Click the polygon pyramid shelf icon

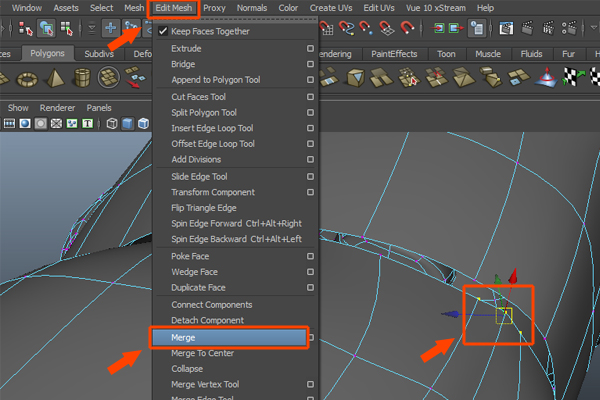pos(54,79)
